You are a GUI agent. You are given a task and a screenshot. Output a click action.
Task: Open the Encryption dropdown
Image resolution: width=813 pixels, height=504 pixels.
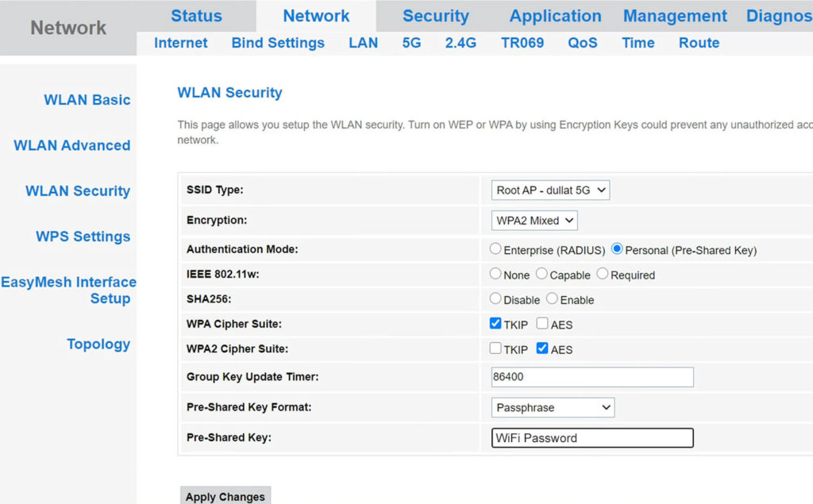click(x=534, y=220)
